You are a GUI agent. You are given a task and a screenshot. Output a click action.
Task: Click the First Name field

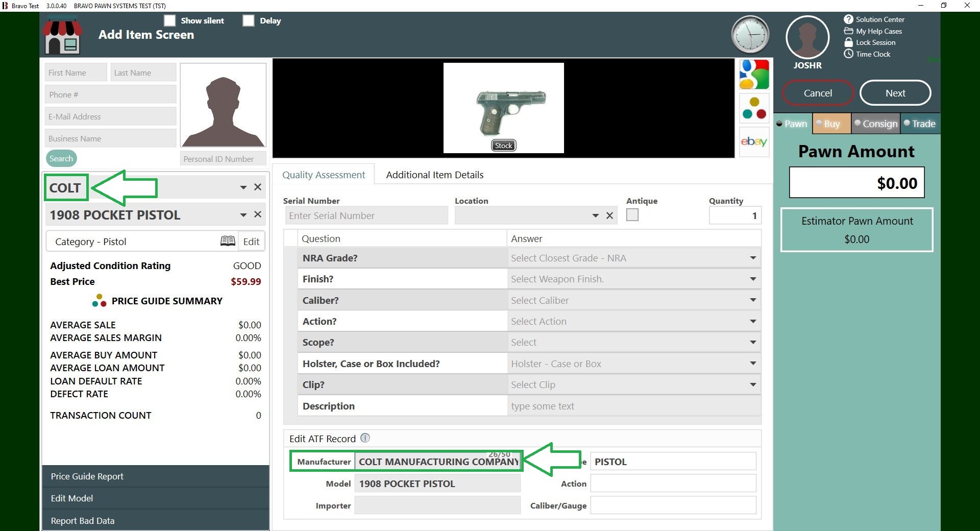coord(76,73)
